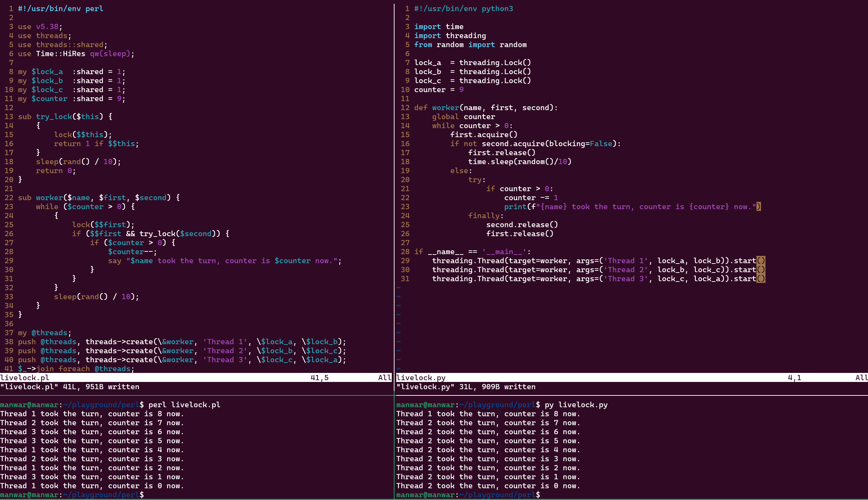The width and height of the screenshot is (868, 500).
Task: Click the empty prompt at bottom of right terminal
Action: click(468, 495)
